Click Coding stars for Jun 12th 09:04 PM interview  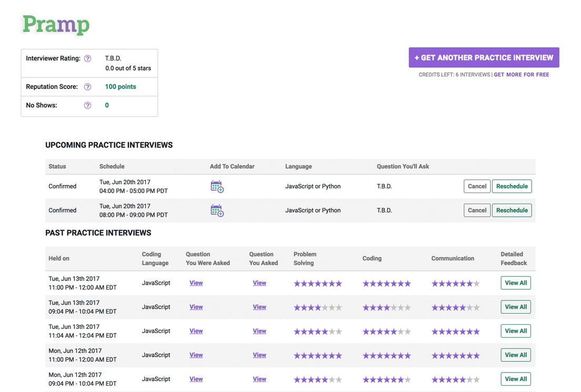[x=386, y=379]
